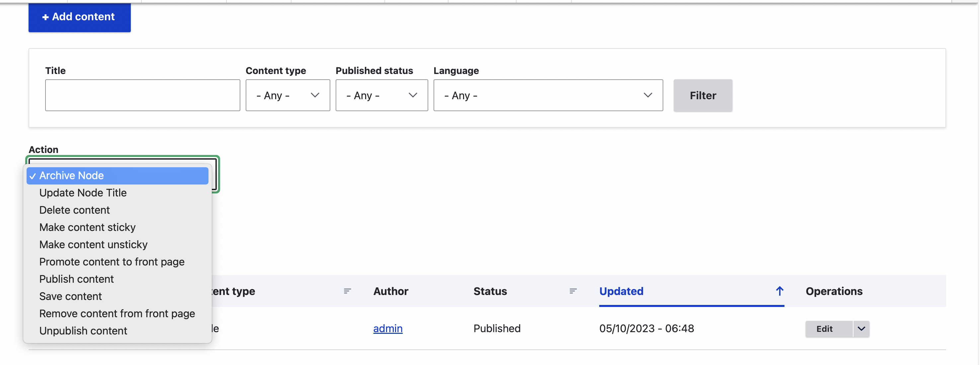Screen dimensions: 980x365
Task: Click into the Title filter field
Action: pos(142,95)
